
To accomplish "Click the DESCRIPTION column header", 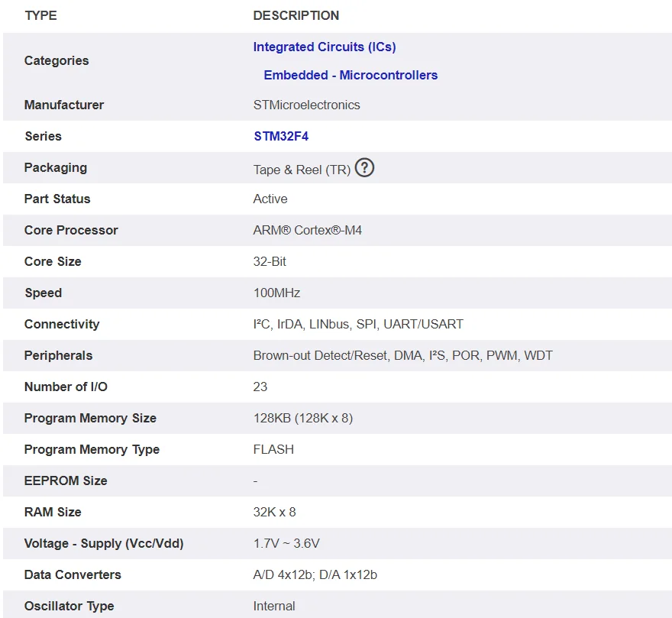I will click(x=296, y=15).
